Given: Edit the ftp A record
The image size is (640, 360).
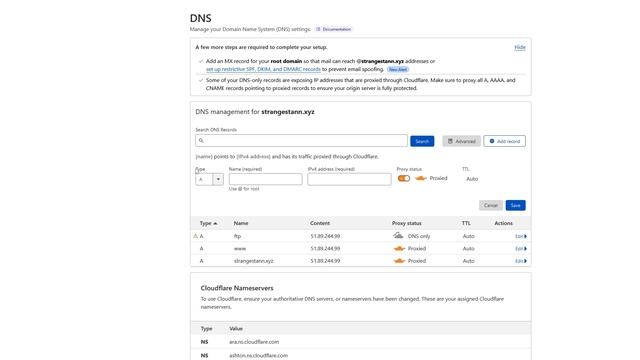Looking at the screenshot, I should coord(521,236).
